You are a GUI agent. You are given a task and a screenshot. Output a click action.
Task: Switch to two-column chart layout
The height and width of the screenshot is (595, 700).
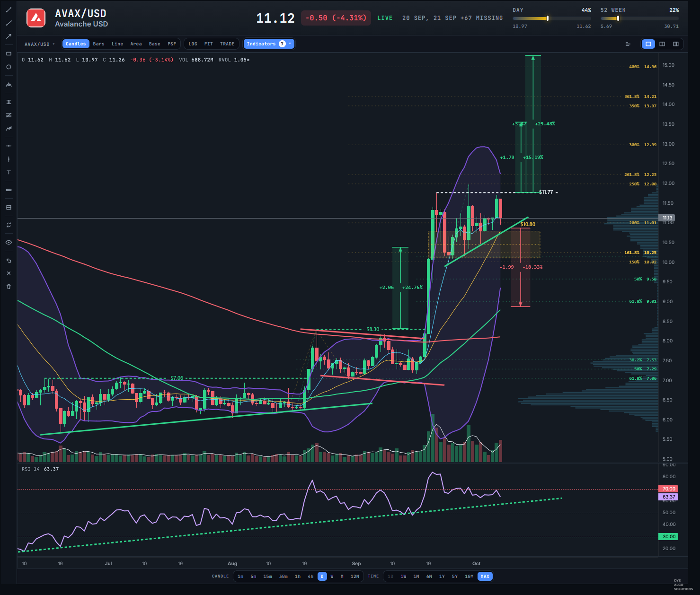tap(662, 44)
